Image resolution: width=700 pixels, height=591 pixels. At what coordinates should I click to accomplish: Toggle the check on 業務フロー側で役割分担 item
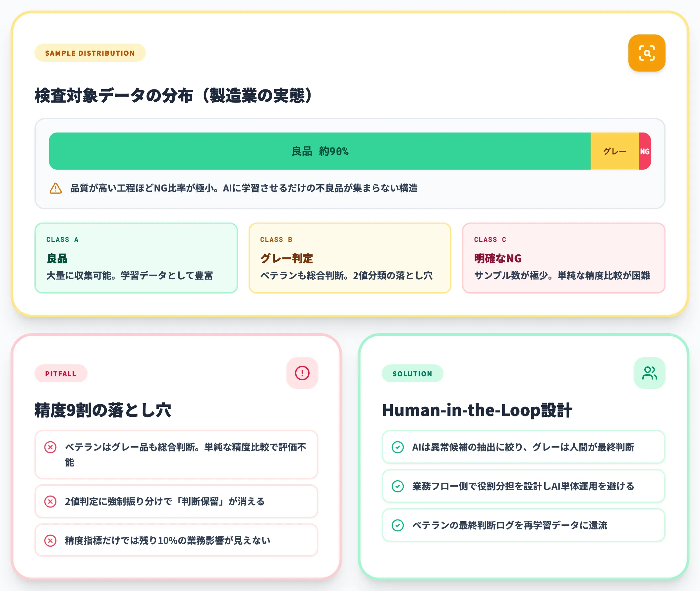(x=398, y=486)
